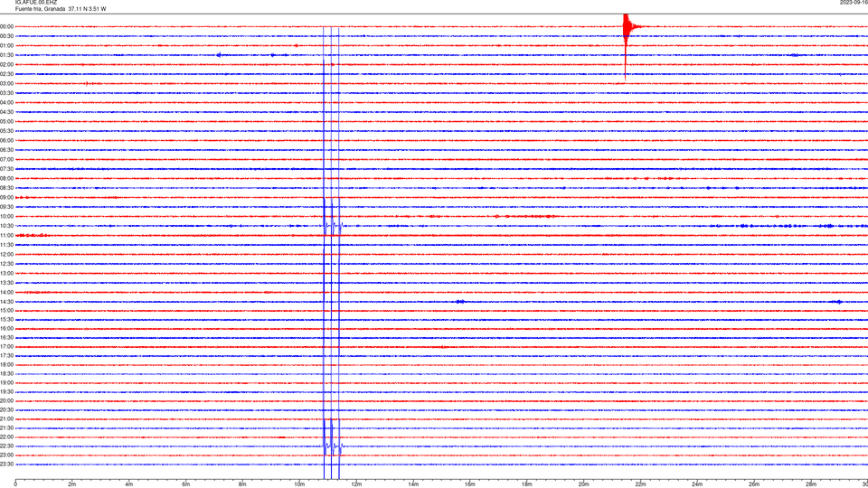Select the 03:00 time label
The width and height of the screenshot is (868, 488).
6,83
